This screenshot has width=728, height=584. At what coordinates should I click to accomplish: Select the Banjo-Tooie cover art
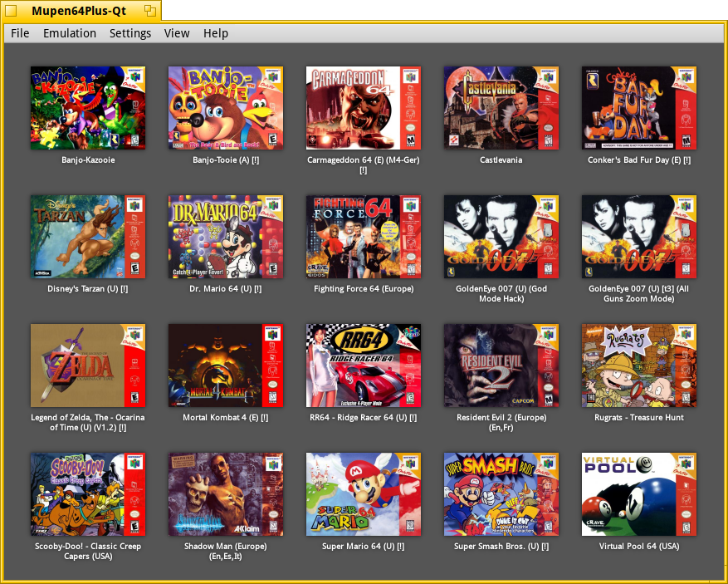(226, 108)
